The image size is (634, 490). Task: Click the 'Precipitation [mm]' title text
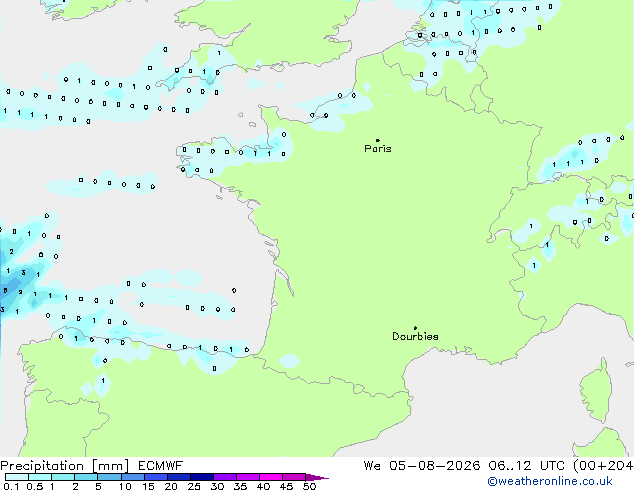(x=65, y=466)
